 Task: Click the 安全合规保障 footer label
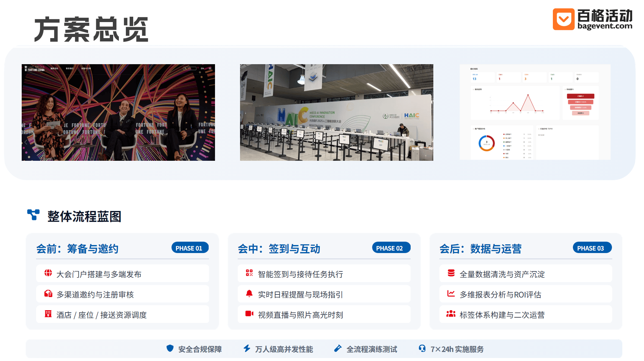click(x=200, y=349)
